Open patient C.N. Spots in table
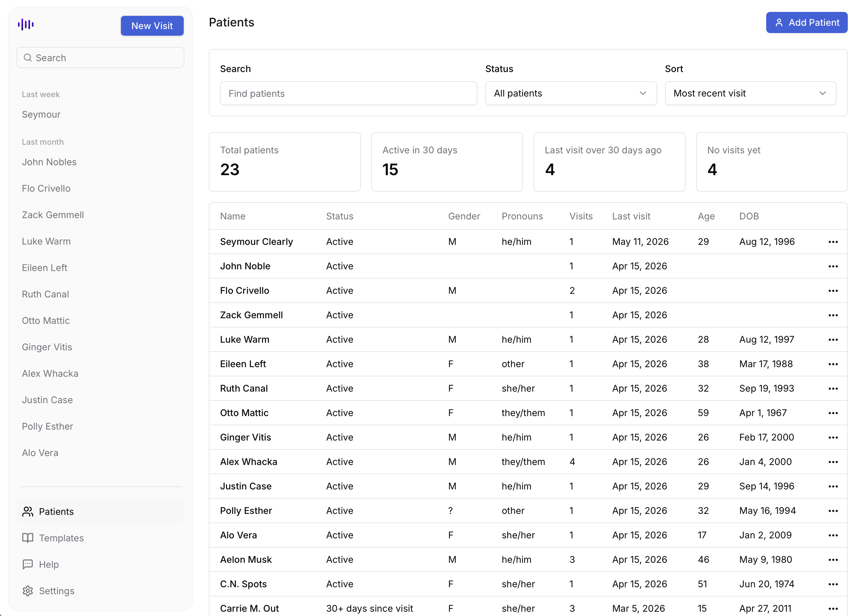Screen dimensions: 863x616 coord(243,585)
